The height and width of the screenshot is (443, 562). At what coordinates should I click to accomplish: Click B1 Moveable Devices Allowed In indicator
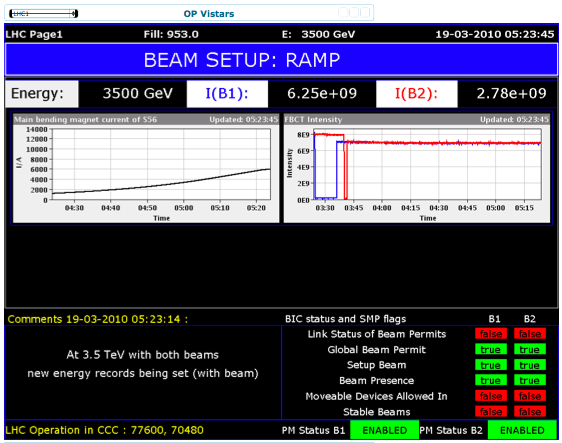491,396
